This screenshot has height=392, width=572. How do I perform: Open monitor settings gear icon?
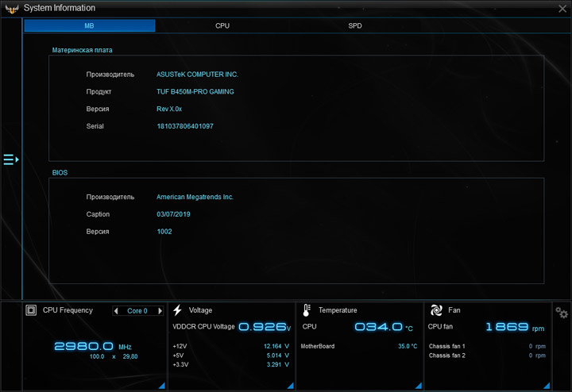coord(562,312)
